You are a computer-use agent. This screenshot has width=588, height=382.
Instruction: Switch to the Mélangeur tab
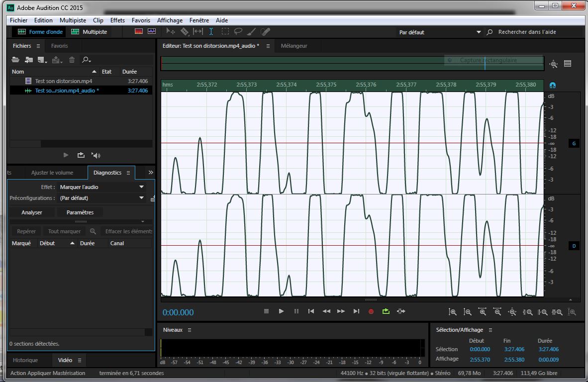pyautogui.click(x=294, y=46)
